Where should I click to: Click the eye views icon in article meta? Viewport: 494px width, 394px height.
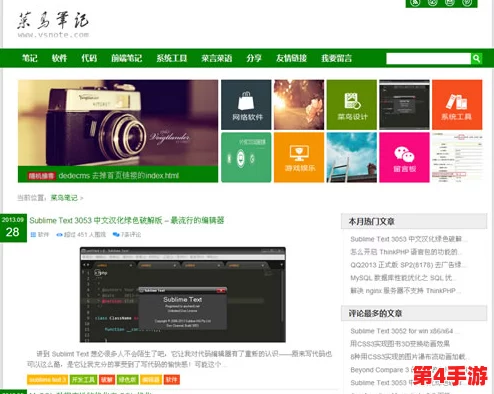point(59,235)
